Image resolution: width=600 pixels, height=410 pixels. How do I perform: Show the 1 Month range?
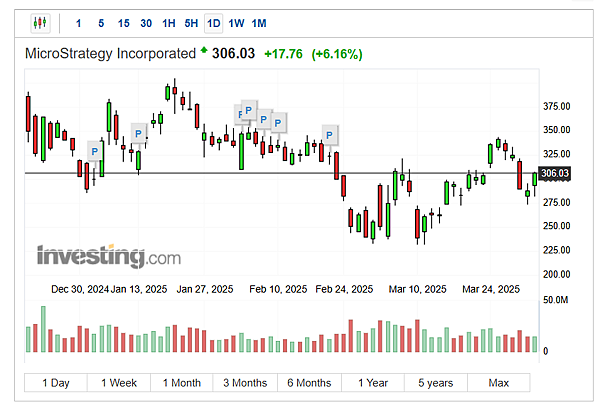click(x=182, y=383)
